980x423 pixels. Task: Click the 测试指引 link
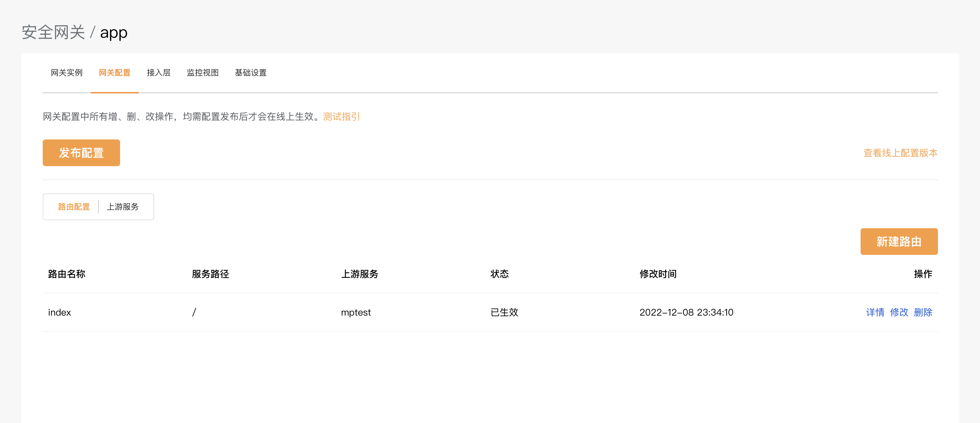coord(341,116)
